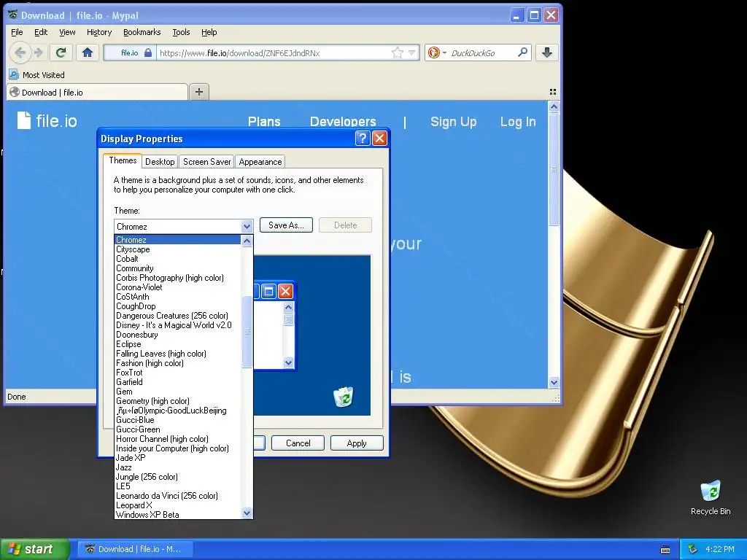The image size is (747, 560).
Task: Go to the Home page icon
Action: pos(88,52)
